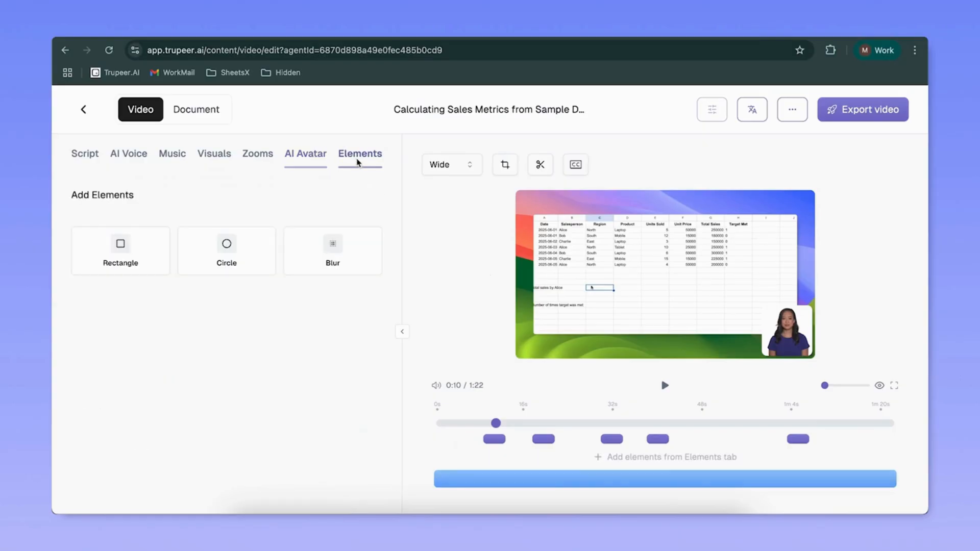The image size is (980, 551).
Task: Add elements from Elements tab link
Action: [665, 457]
